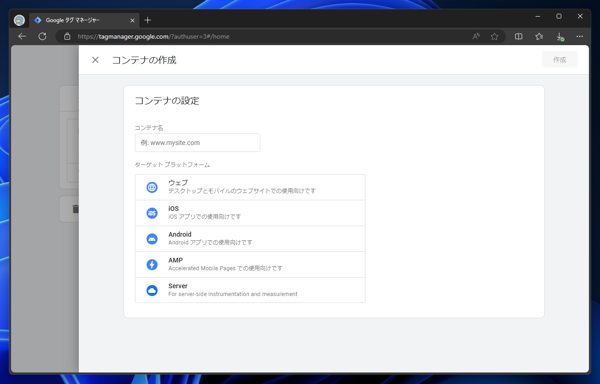Click the ターゲット プラットフォーム label

172,165
